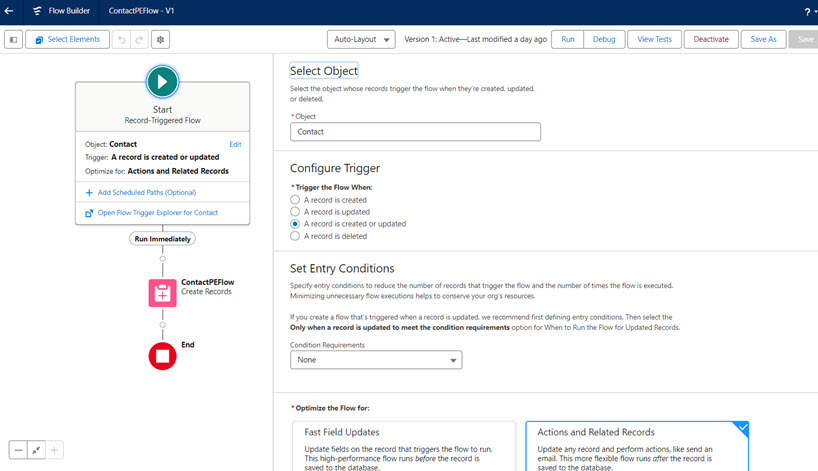
Task: Click the Save button
Action: coord(804,39)
